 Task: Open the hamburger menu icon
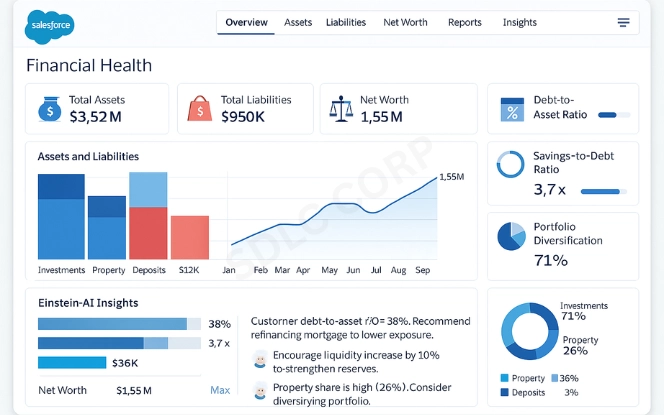click(x=624, y=23)
